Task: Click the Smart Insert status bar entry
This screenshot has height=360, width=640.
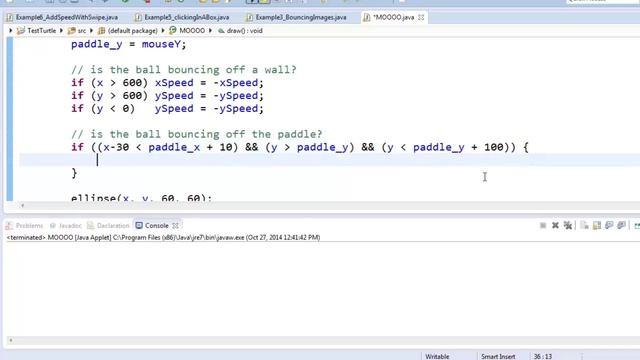Action: [x=498, y=356]
